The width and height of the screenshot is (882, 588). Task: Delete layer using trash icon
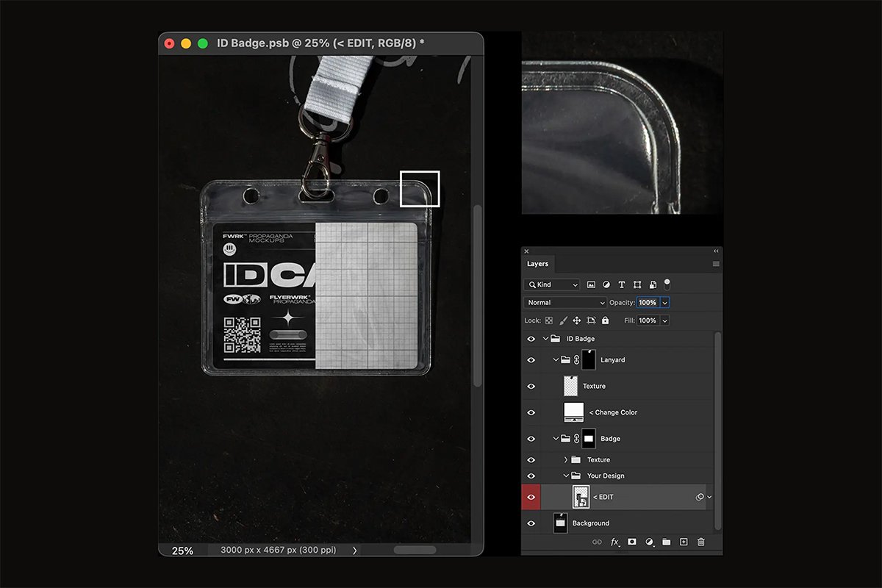click(700, 542)
